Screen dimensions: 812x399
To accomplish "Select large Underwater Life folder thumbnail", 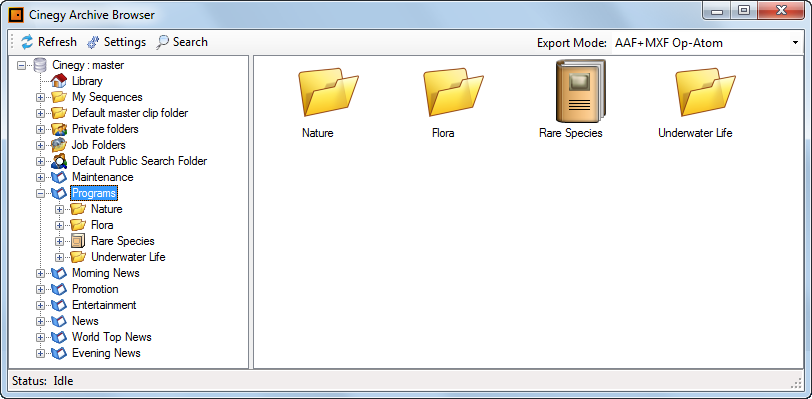I will pyautogui.click(x=705, y=92).
